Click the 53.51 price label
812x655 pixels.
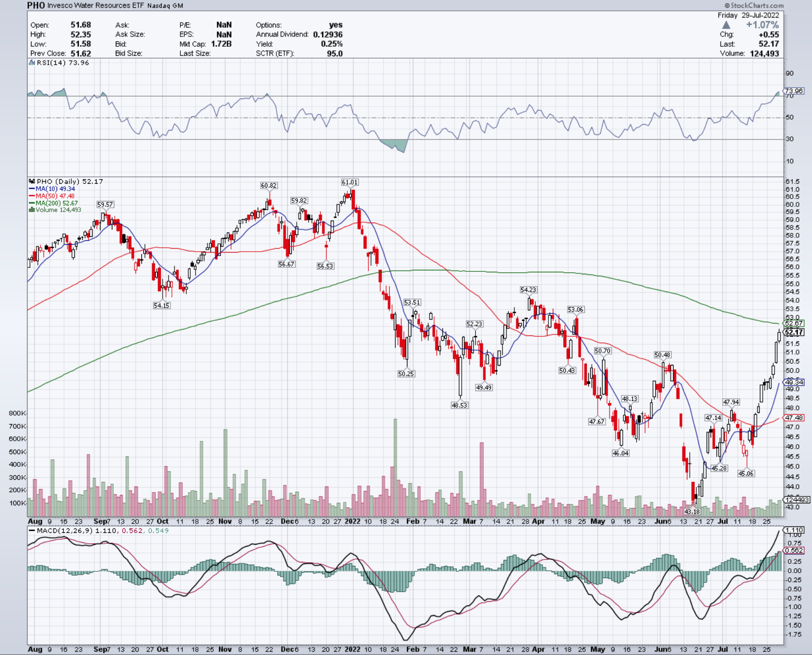(412, 302)
